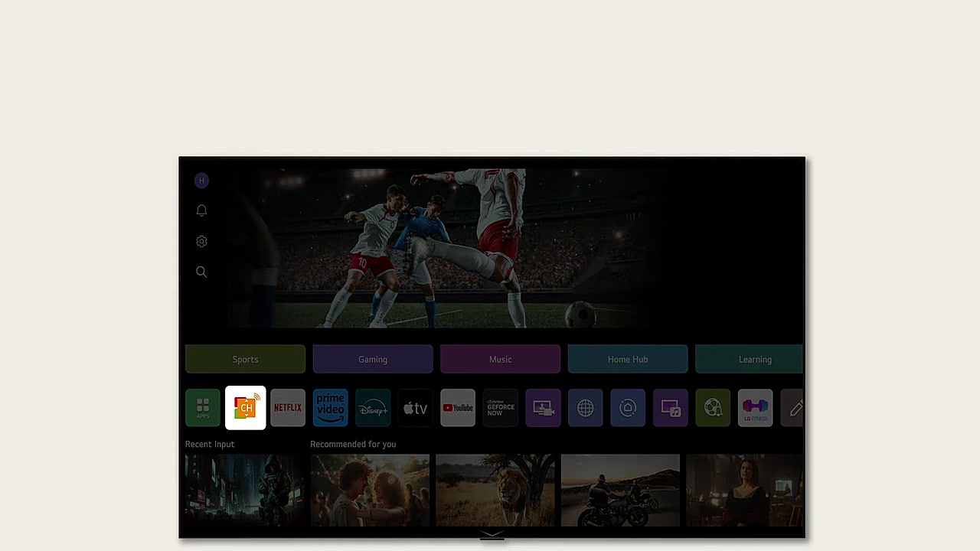Select the Sports card
980x551 pixels.
pos(245,359)
